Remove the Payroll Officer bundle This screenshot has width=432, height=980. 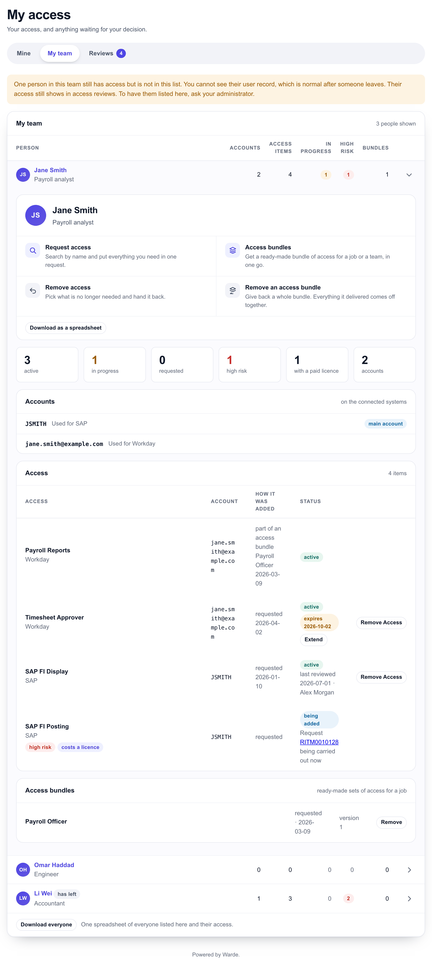pyautogui.click(x=391, y=822)
